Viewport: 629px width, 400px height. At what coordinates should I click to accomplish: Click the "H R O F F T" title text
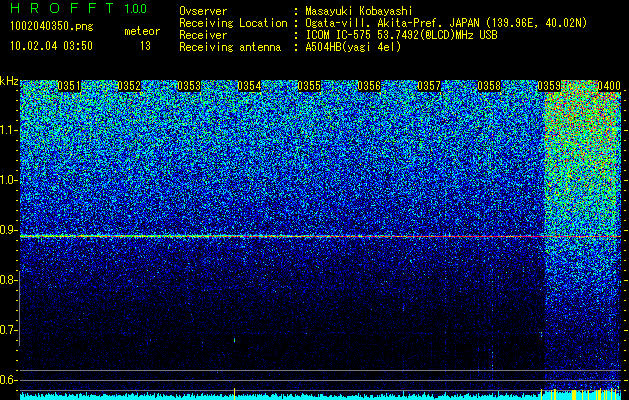[x=63, y=8]
